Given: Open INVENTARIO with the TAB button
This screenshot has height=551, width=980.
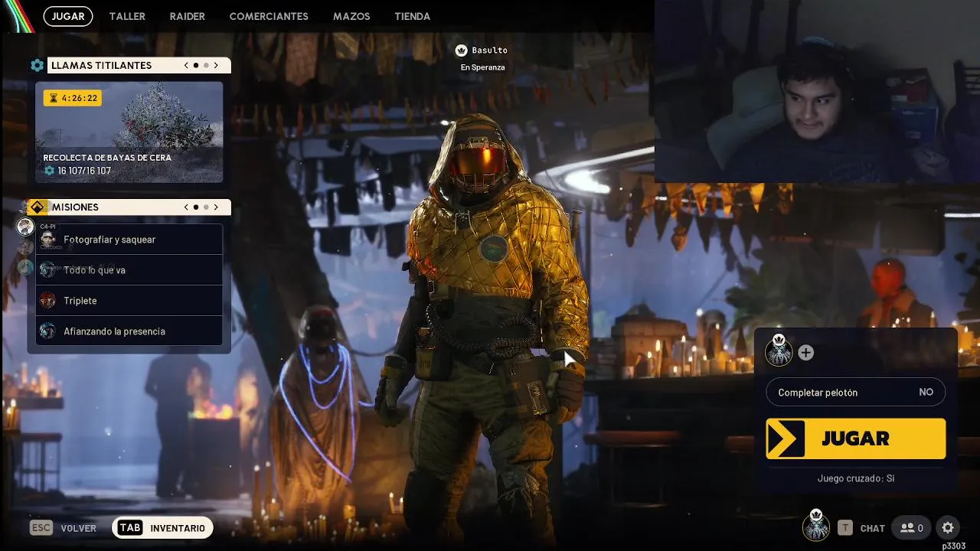Looking at the screenshot, I should tap(162, 528).
